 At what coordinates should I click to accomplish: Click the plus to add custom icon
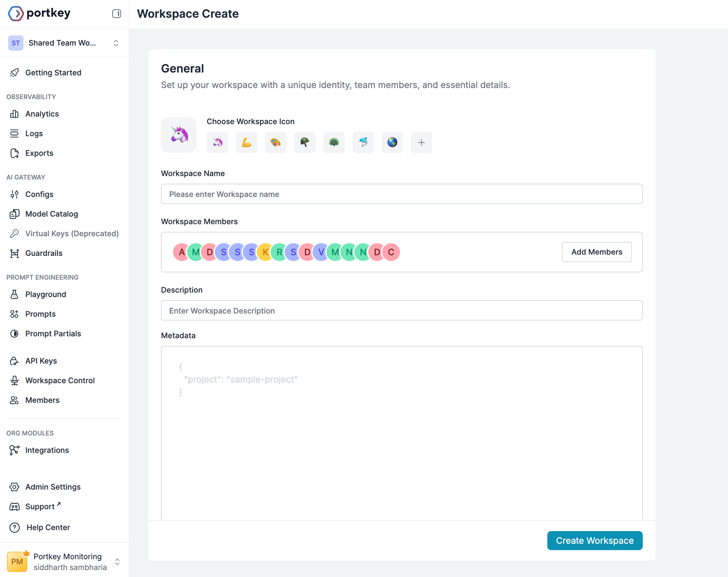422,143
